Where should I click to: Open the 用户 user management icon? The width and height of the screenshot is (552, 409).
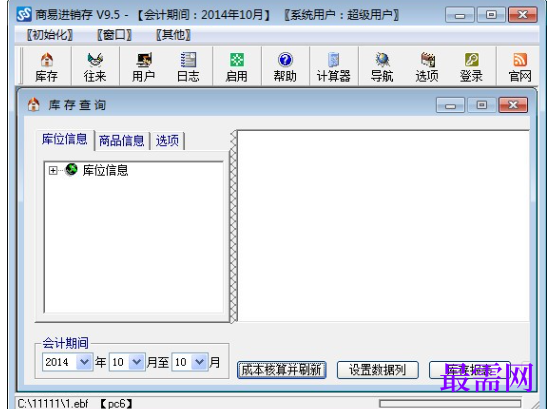click(144, 67)
